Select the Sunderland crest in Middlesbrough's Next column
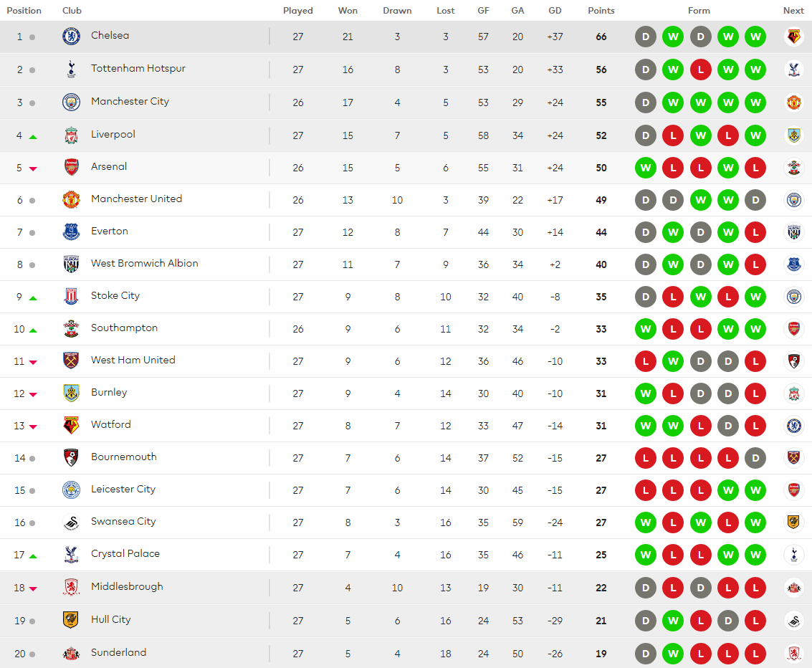 793,588
